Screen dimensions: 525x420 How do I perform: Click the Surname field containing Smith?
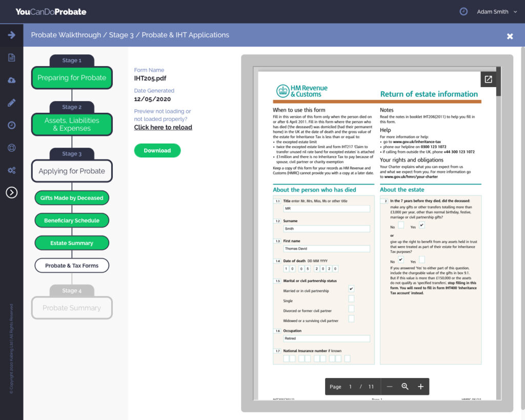(327, 229)
